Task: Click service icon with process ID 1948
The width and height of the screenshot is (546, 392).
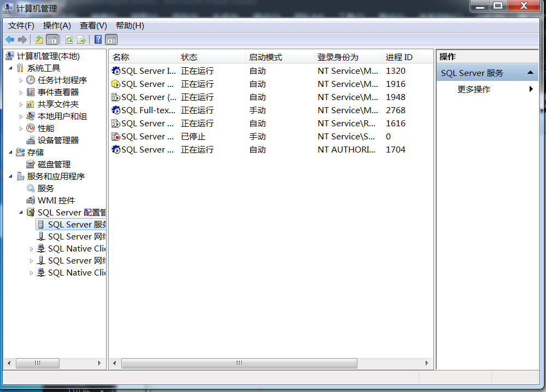Action: (x=116, y=97)
